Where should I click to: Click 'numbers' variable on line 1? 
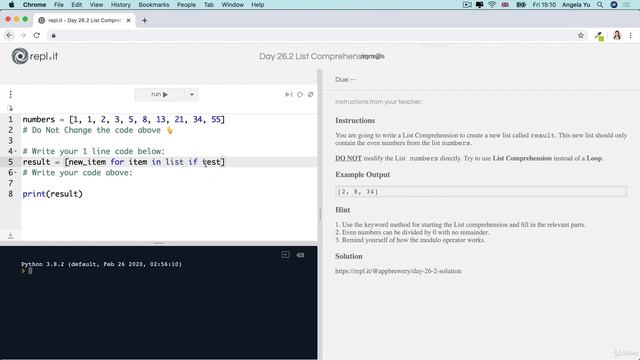39,120
